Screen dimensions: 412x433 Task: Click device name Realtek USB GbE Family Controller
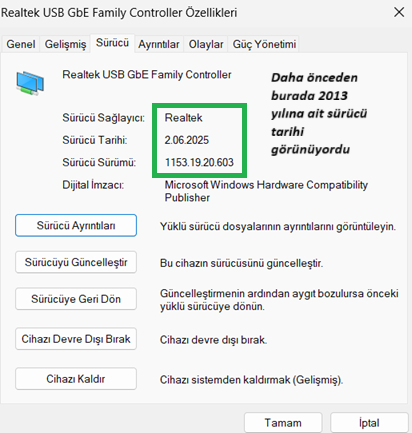(x=147, y=75)
